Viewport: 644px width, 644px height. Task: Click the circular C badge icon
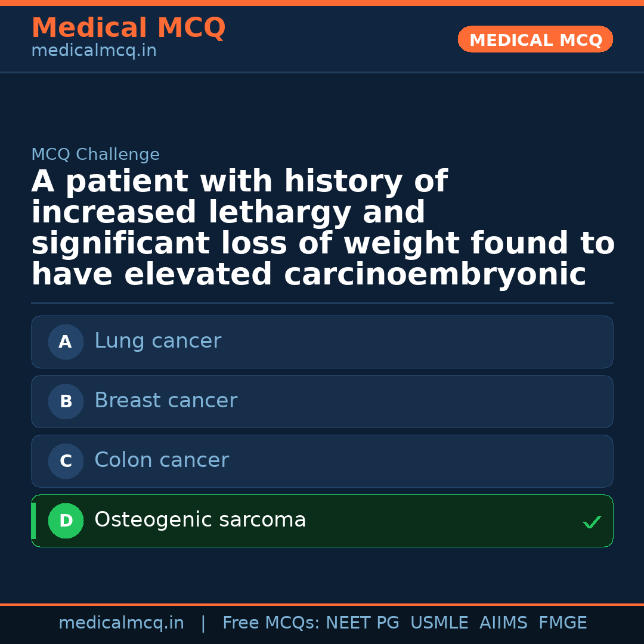66,461
